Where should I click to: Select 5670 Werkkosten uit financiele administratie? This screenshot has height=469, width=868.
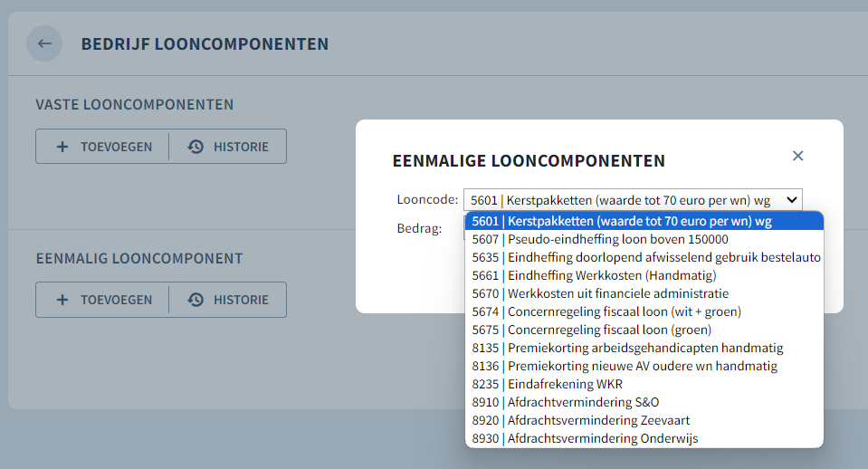click(644, 293)
